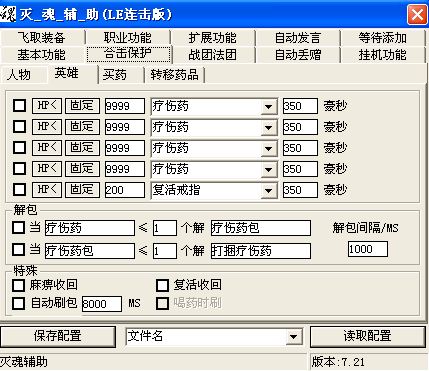The height and width of the screenshot is (371, 429).
Task: Toggle the 固定 button in the 复活戒指 row
Action: [82, 190]
